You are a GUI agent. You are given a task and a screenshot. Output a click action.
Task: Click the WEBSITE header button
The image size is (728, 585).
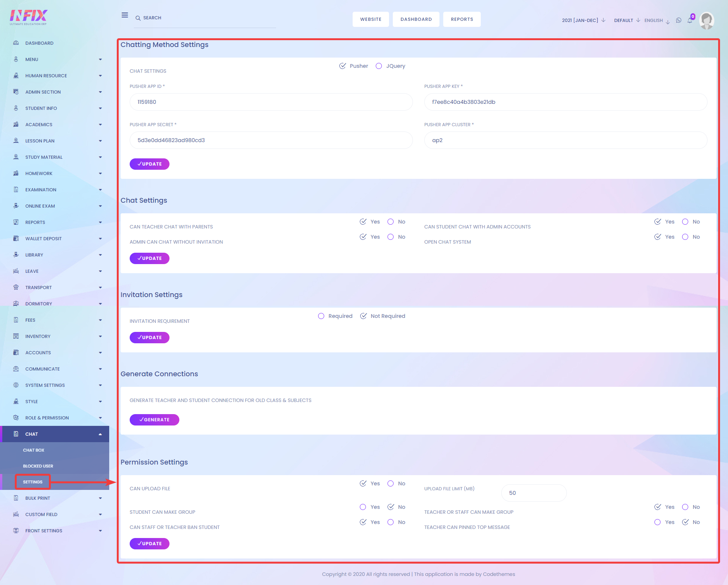click(371, 19)
